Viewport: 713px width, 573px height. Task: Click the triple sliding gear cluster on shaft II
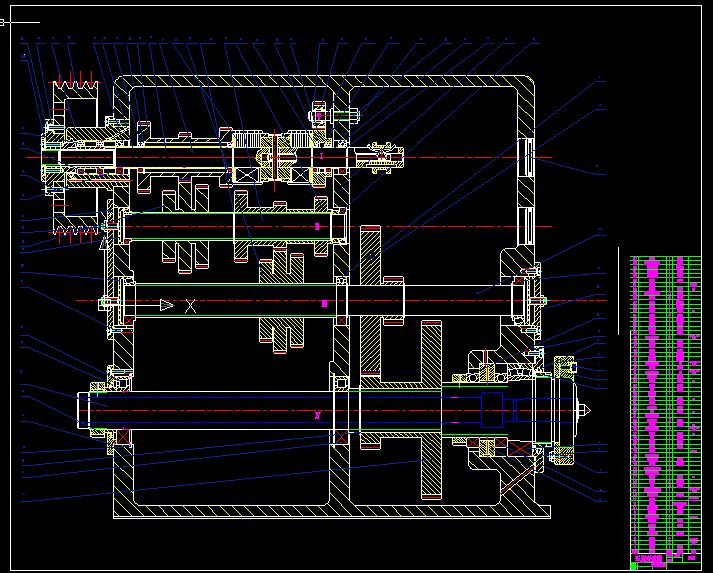pyautogui.click(x=186, y=226)
